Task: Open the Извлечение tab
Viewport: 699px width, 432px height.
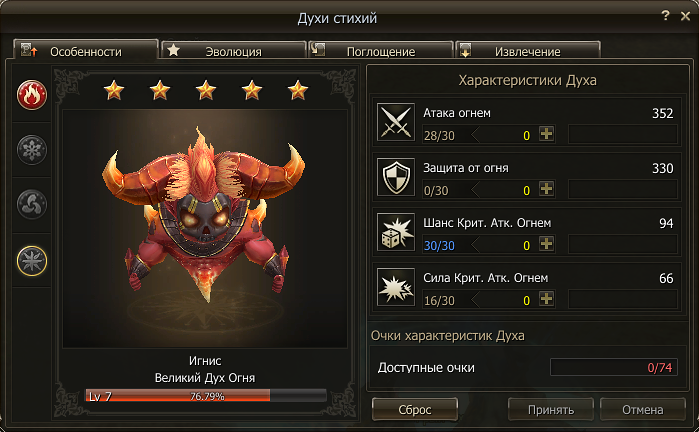Action: [x=528, y=50]
